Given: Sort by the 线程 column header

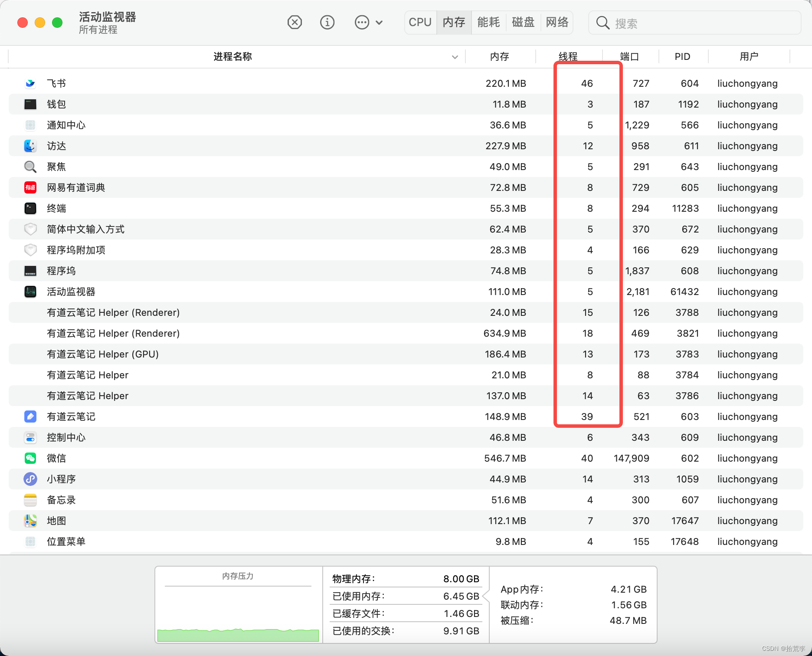Looking at the screenshot, I should click(568, 56).
